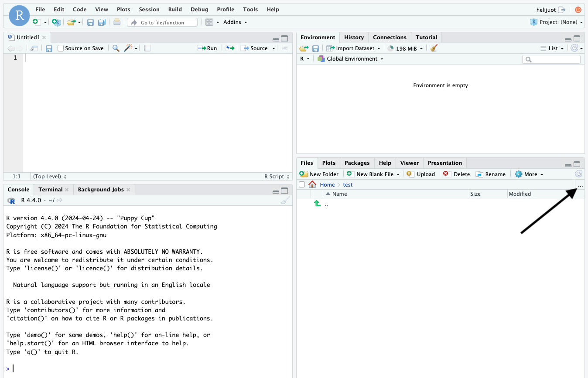This screenshot has width=588, height=378.
Task: Click the broom icon to clear environment objects
Action: pos(434,48)
